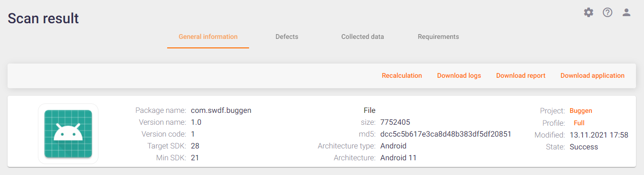Click the Success state value
This screenshot has height=175, width=644.
[584, 147]
